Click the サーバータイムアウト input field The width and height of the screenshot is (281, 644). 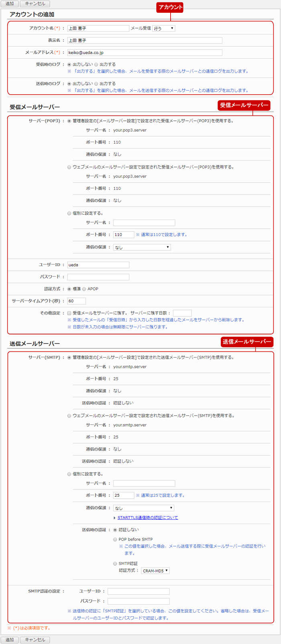coord(76,301)
